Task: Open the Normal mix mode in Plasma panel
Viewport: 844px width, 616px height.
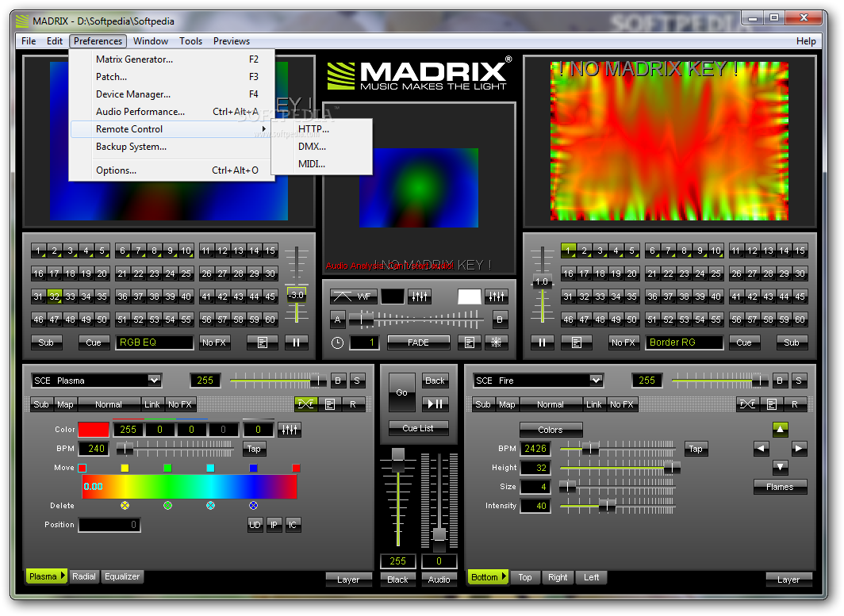Action: point(109,404)
